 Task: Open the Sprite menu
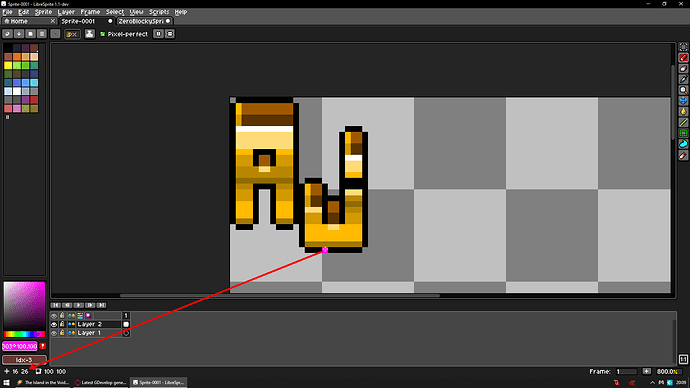coord(43,12)
